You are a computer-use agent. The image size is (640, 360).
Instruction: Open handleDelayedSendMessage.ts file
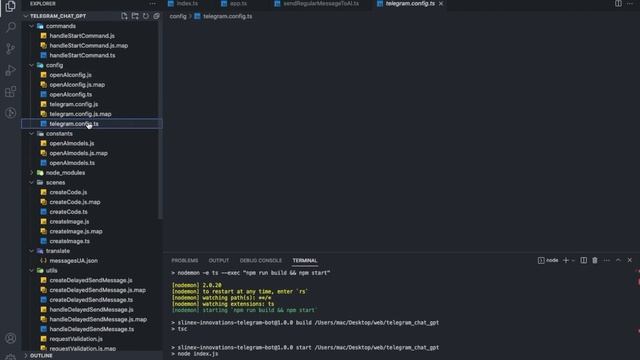pyautogui.click(x=91, y=329)
